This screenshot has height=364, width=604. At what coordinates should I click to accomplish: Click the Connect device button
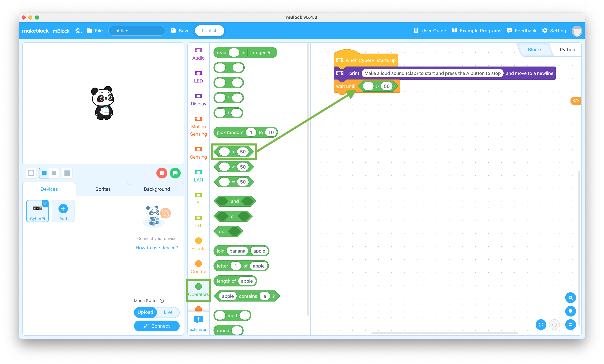coord(157,325)
